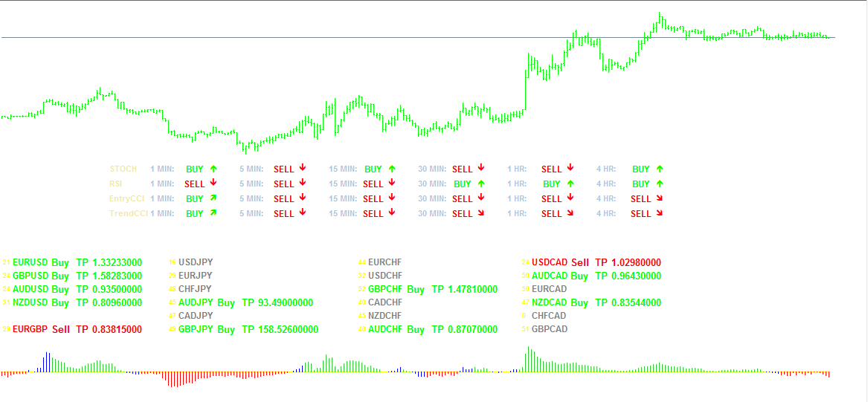The height and width of the screenshot is (402, 868).
Task: Select the EURCAD pair label
Action: [550, 288]
